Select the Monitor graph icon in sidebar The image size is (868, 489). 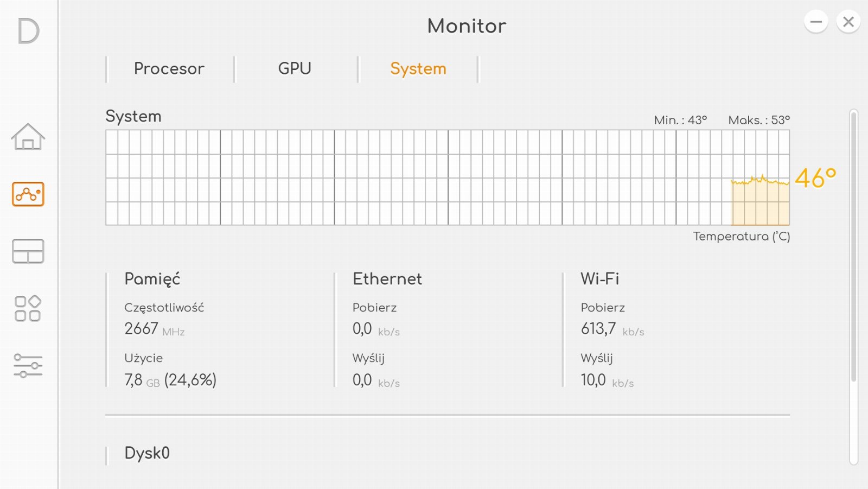coord(28,194)
